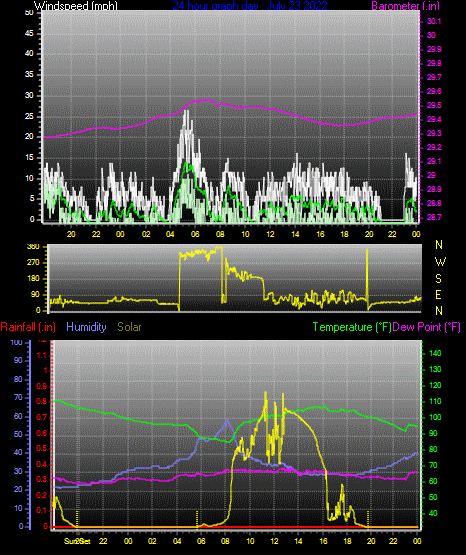Click the 130 temperature scale value
Screen dimensions: 466x555
pyautogui.click(x=435, y=369)
